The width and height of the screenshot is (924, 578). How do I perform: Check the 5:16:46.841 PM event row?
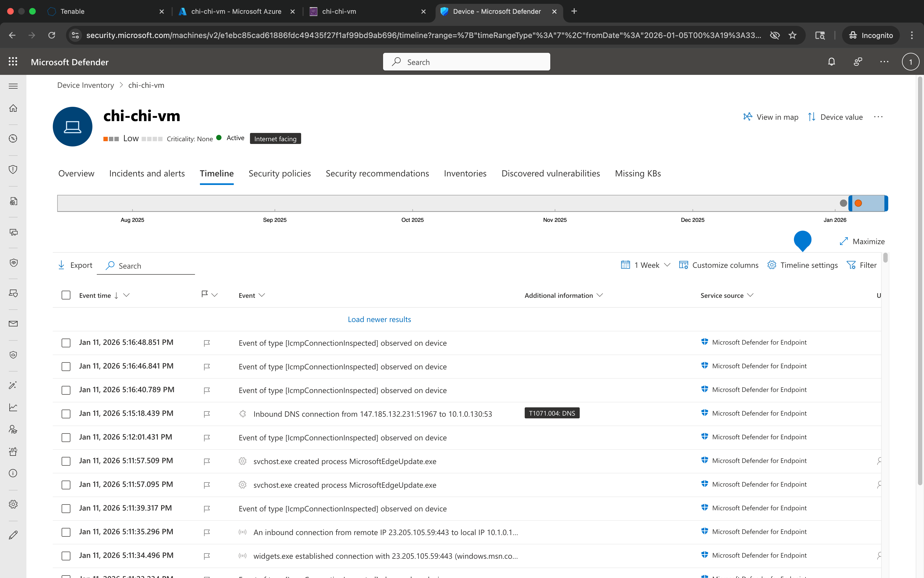click(66, 367)
